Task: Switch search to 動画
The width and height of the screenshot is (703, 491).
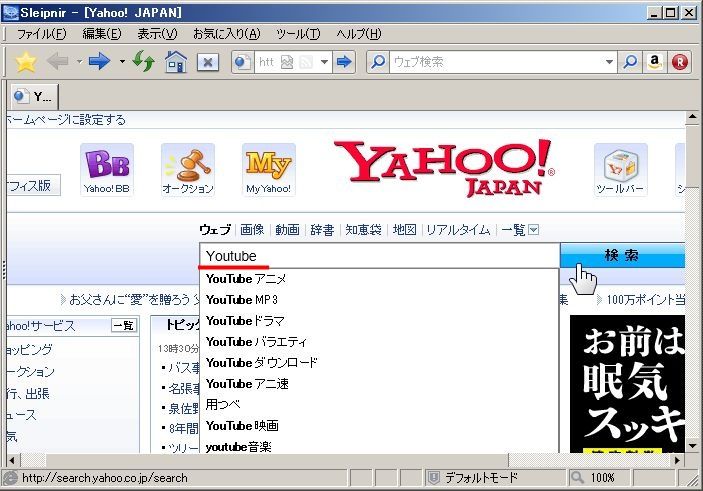Action: point(287,230)
